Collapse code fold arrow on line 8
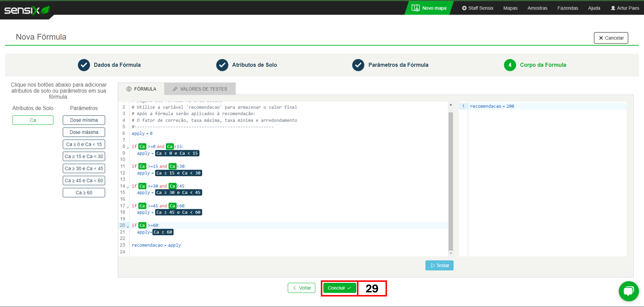The width and height of the screenshot is (644, 307). point(128,148)
